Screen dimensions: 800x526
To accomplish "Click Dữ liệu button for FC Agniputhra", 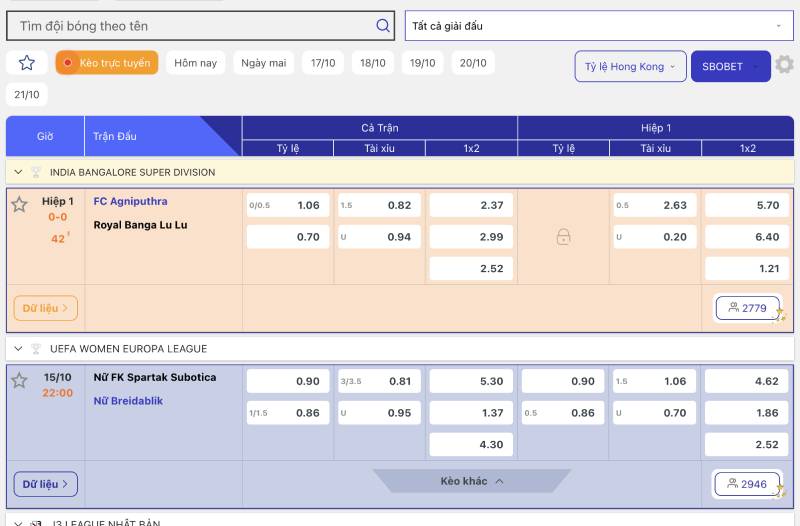I will (x=46, y=308).
